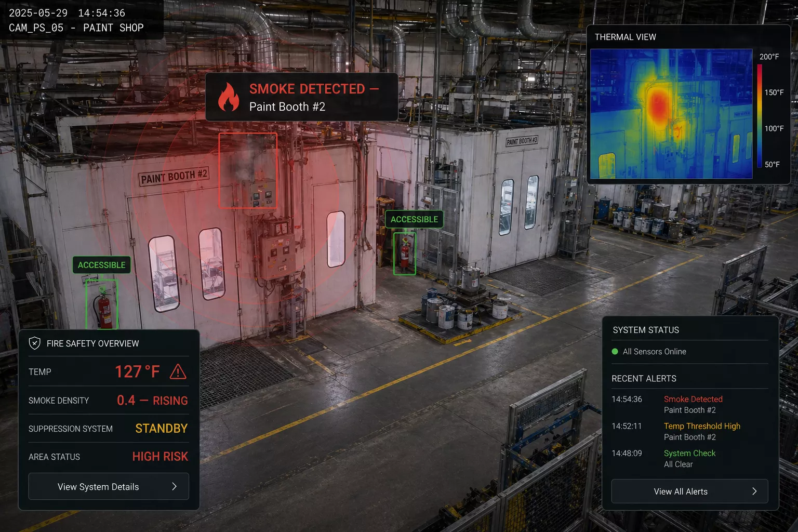Image resolution: width=798 pixels, height=532 pixels.
Task: Click the STANDBY suppression system value
Action: click(162, 429)
